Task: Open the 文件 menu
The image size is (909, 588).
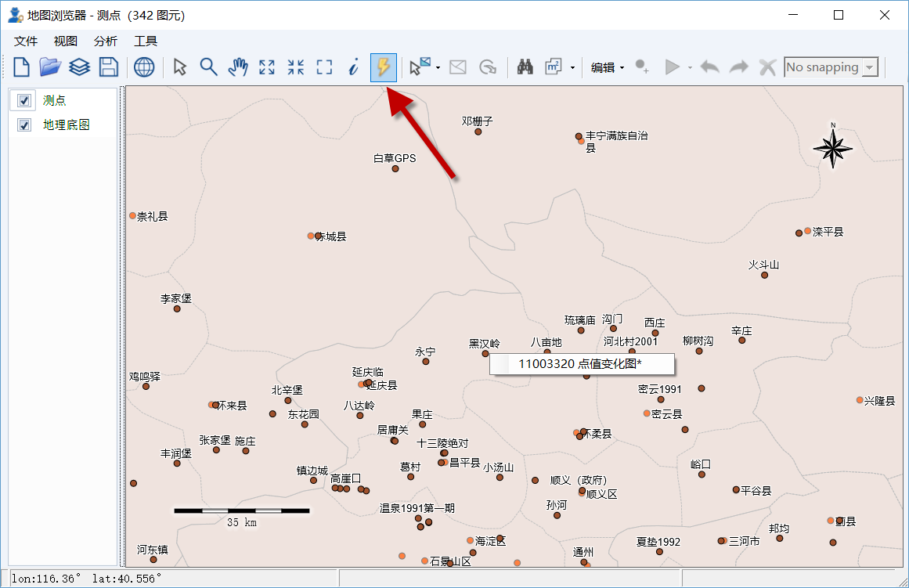Action: tap(26, 41)
